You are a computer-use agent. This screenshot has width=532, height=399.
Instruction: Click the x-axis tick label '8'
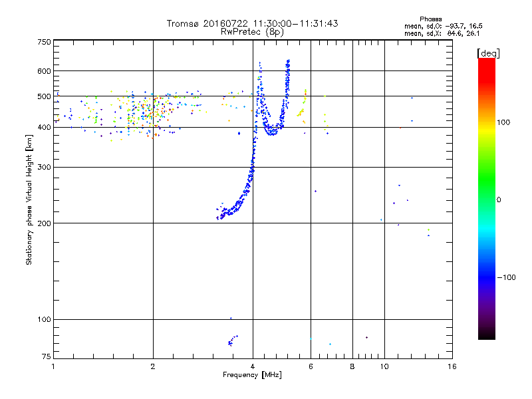click(x=352, y=366)
